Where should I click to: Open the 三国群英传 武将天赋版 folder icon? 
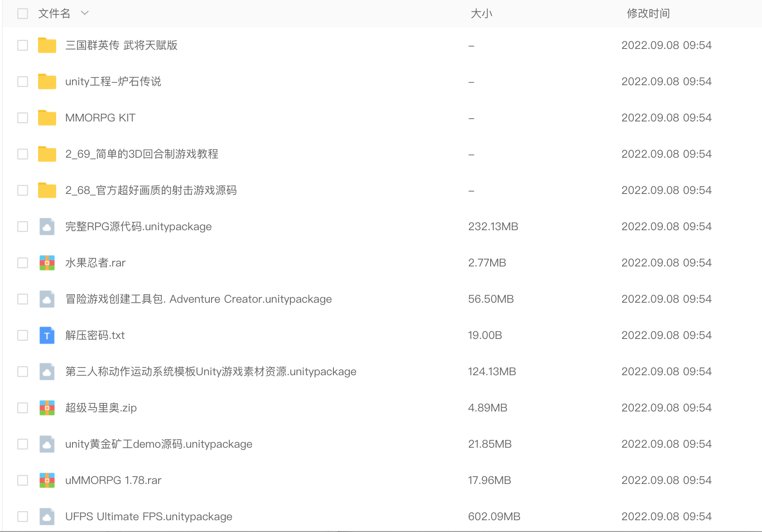(x=47, y=45)
